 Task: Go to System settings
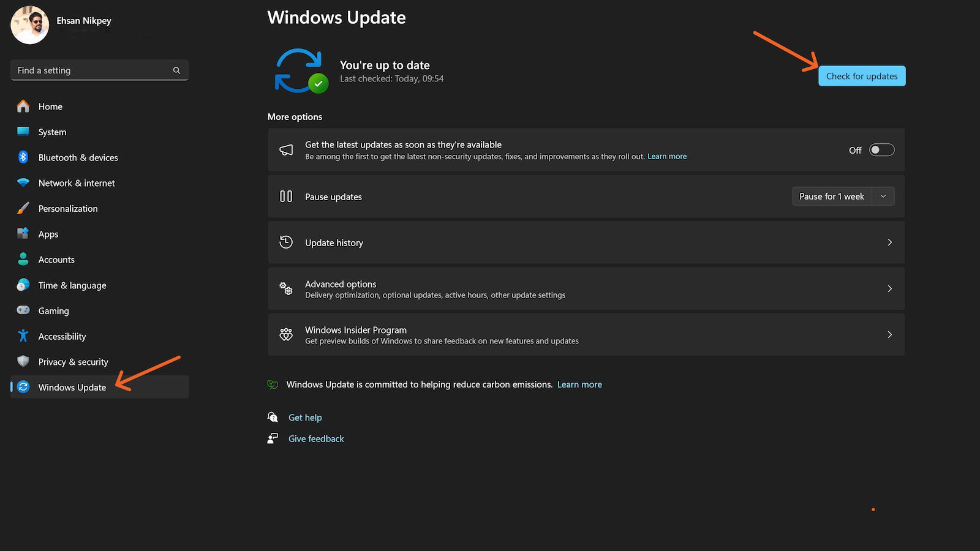99,132
